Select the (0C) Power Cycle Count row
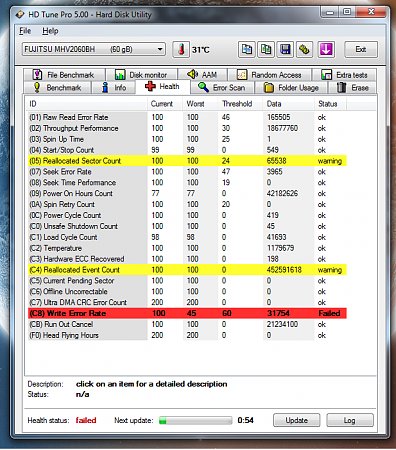396x450 pixels. tap(187, 215)
